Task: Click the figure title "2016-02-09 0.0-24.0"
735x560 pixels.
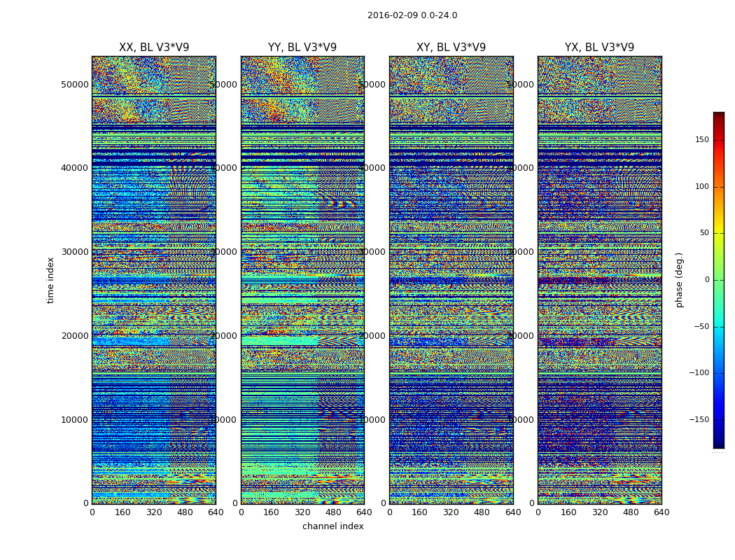Action: [x=412, y=15]
